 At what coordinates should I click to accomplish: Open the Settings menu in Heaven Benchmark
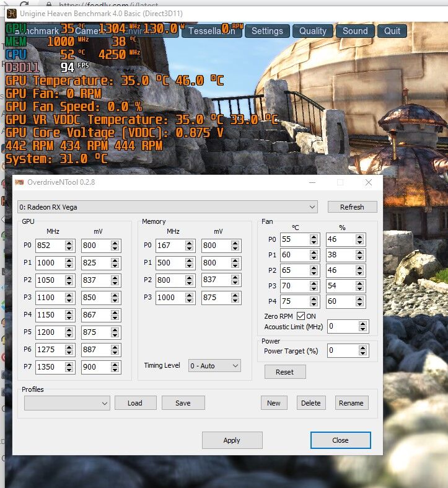(267, 31)
